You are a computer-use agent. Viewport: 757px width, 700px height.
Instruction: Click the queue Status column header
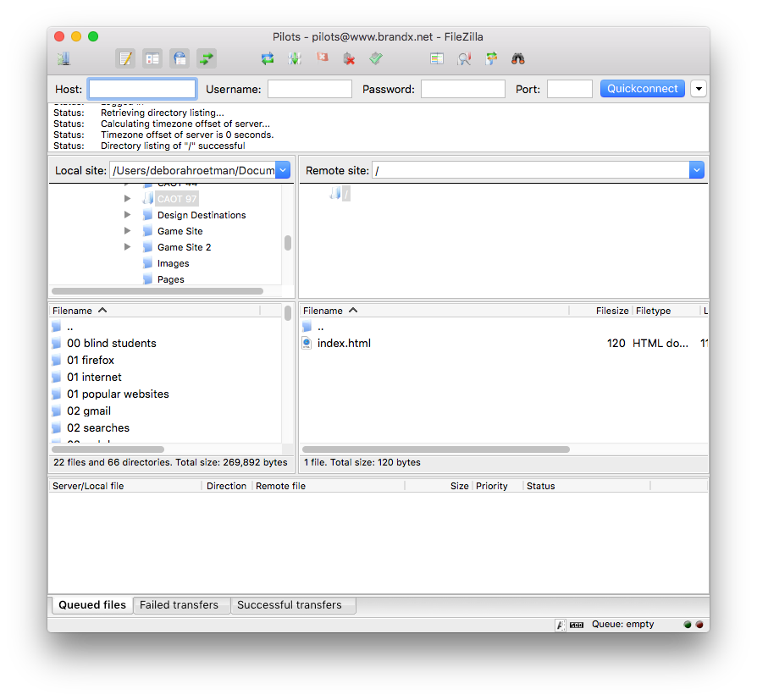coord(587,486)
